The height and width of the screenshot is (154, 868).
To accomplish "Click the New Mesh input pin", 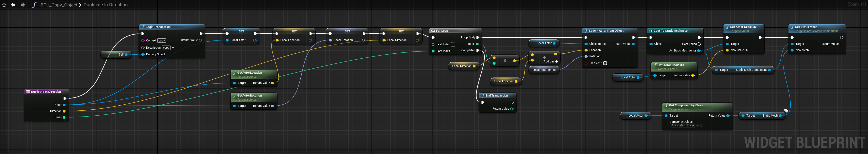I will point(793,50).
